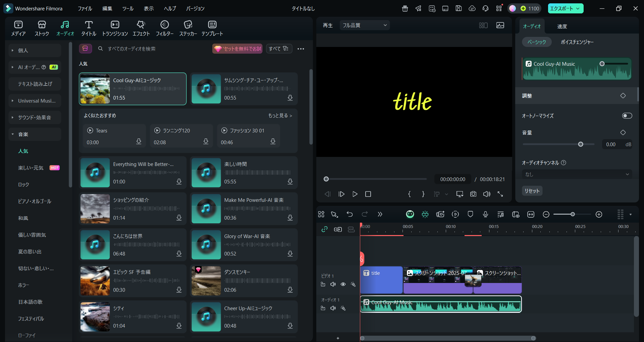Open the タイトル titles panel
This screenshot has height=342, width=644.
point(89,28)
